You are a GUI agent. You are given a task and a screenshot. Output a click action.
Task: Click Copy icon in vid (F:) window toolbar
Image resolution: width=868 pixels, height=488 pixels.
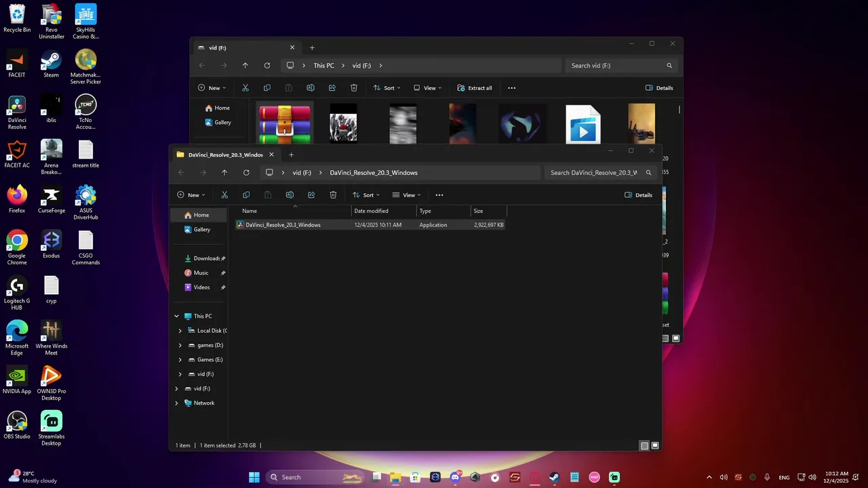tap(267, 88)
